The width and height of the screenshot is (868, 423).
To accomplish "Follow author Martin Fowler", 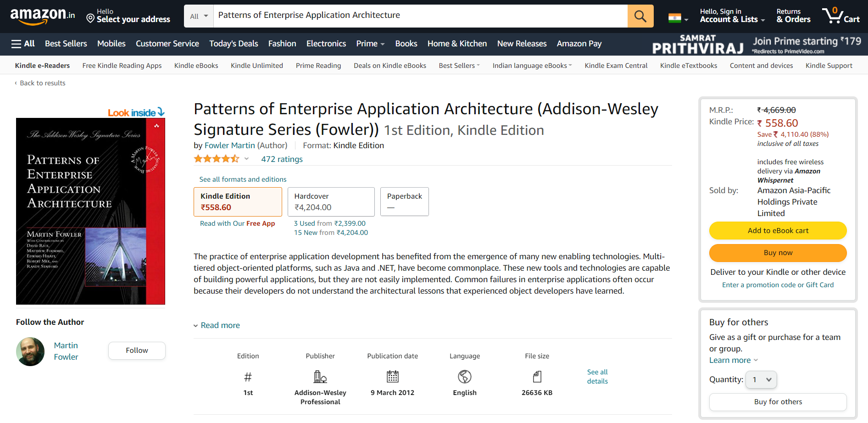I will click(x=137, y=351).
